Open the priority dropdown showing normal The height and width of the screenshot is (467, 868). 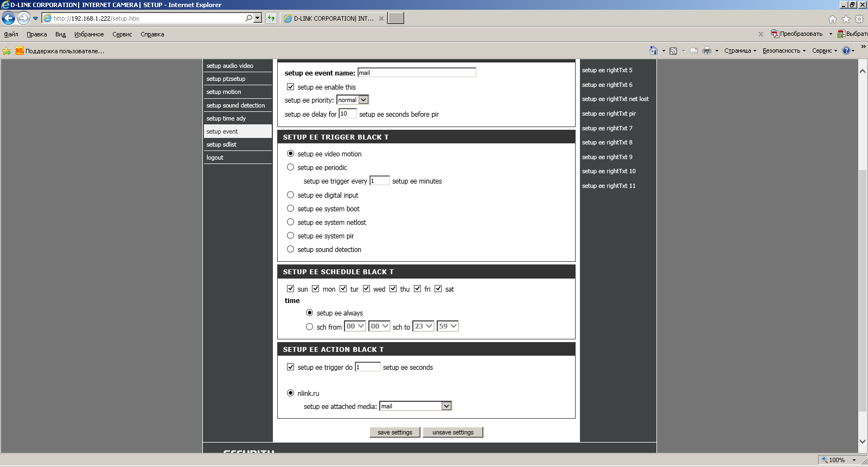point(353,100)
